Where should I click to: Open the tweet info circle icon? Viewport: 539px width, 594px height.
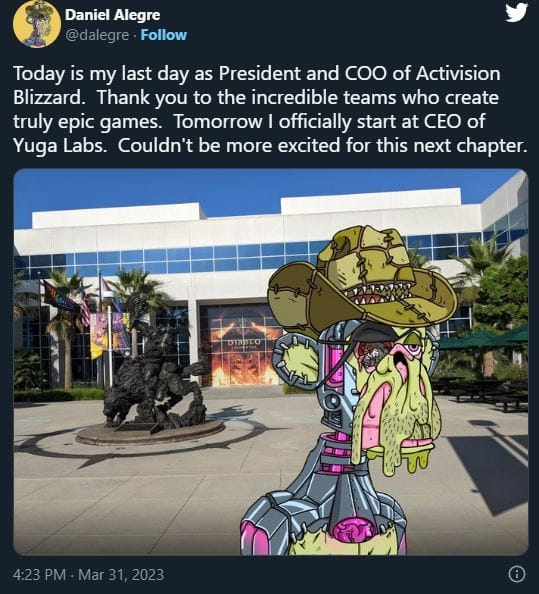pyautogui.click(x=517, y=574)
